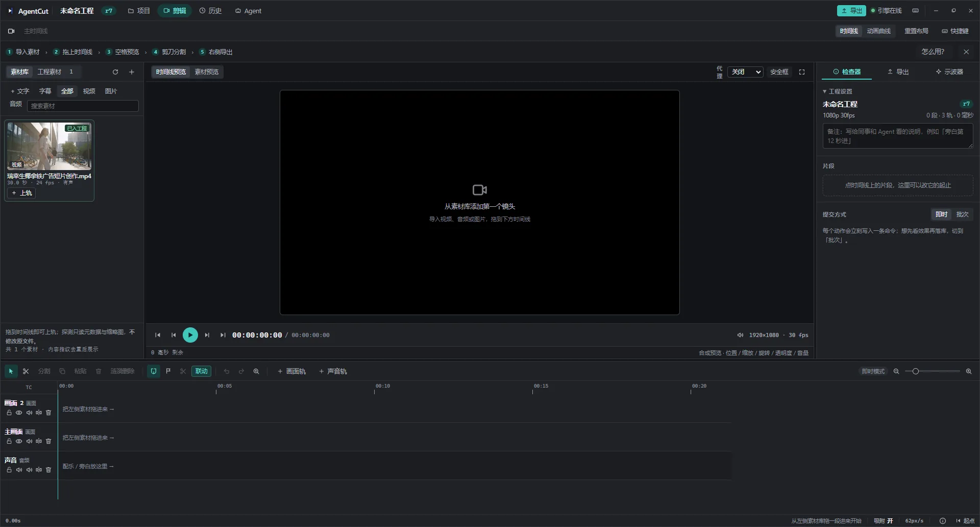Viewport: 980px width, 527px height.
Task: Collapse the 工程设置 section
Action: [x=838, y=91]
